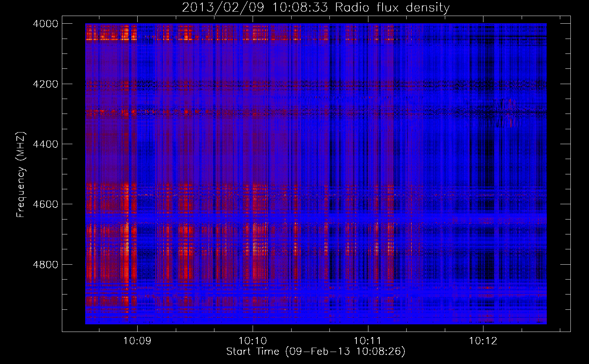The width and height of the screenshot is (589, 364).
Task: Select the 4000 frequency tick label
Action: point(46,24)
